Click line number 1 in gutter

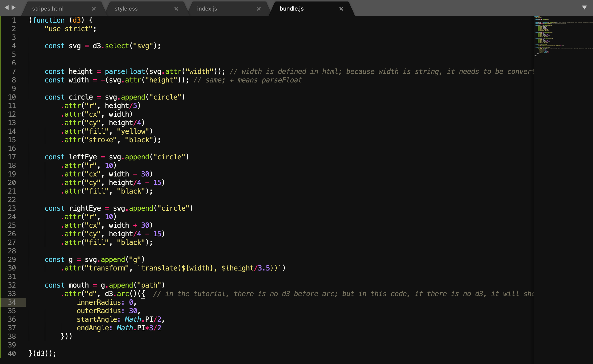click(x=14, y=20)
